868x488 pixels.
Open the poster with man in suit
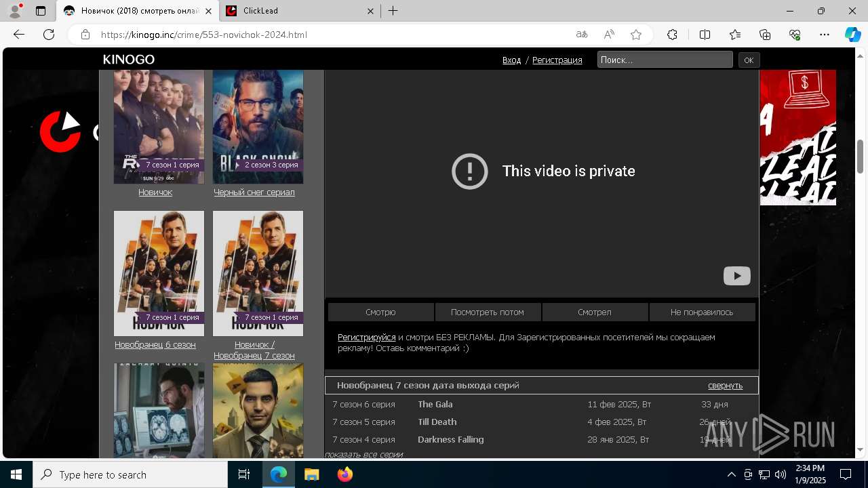(258, 411)
